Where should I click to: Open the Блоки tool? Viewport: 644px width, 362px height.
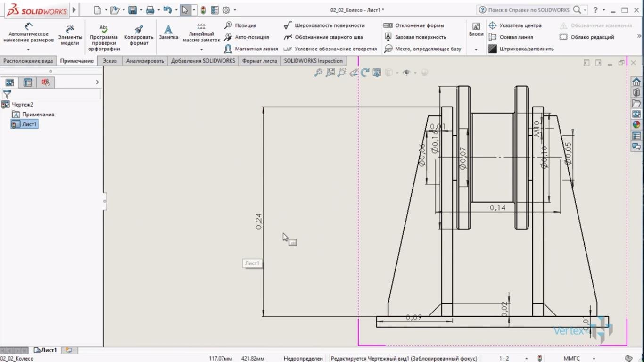(x=476, y=29)
